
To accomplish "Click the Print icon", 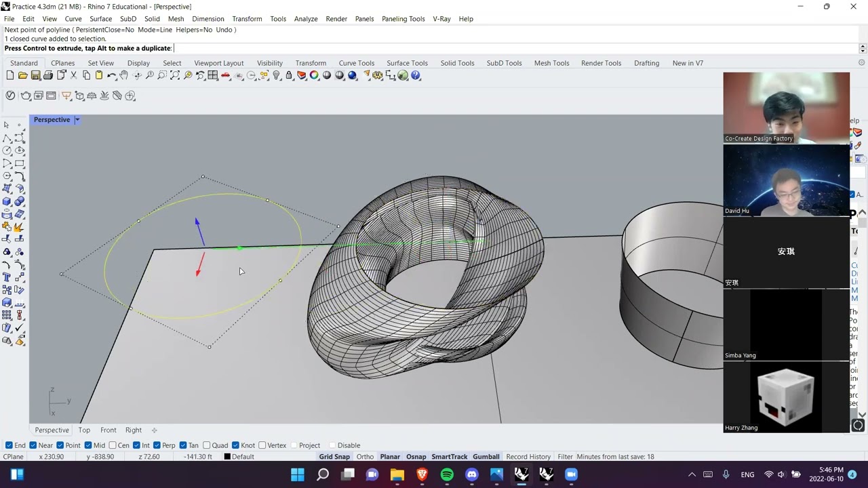I will (x=48, y=75).
